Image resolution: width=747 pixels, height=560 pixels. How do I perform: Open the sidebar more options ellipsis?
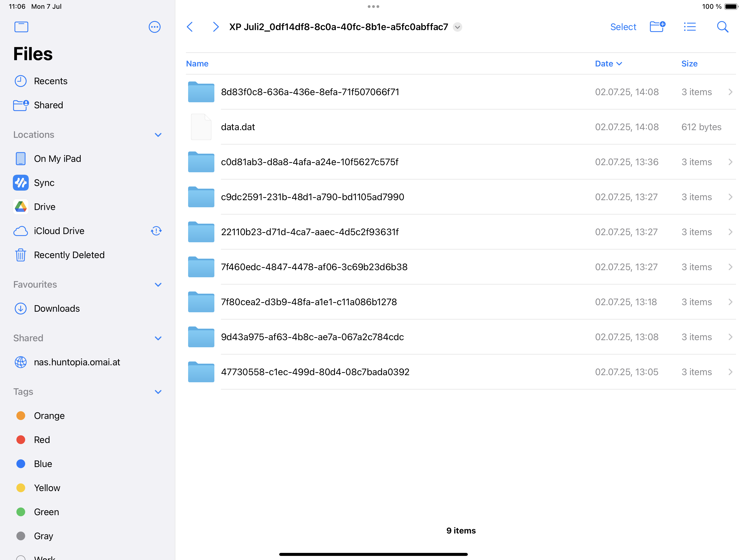click(x=154, y=27)
